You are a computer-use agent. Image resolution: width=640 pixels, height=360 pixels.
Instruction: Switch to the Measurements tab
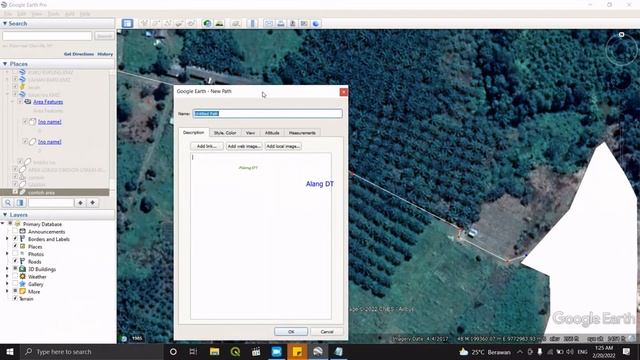(302, 133)
